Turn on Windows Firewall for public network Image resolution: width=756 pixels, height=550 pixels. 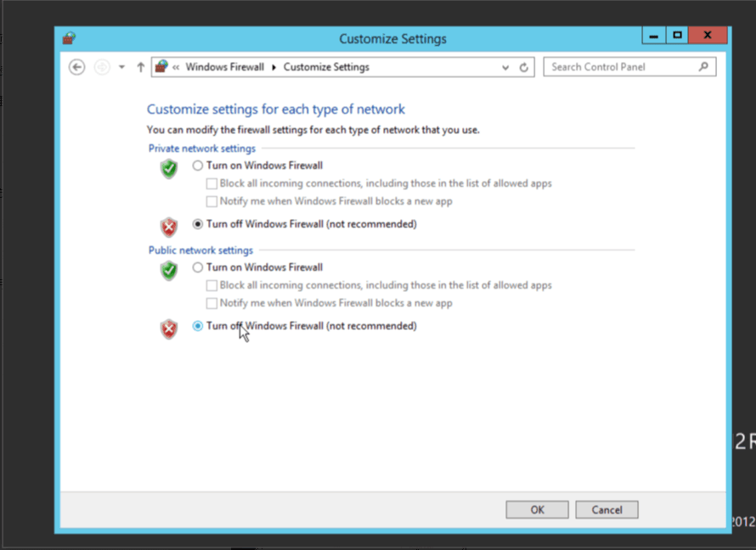pyautogui.click(x=198, y=267)
